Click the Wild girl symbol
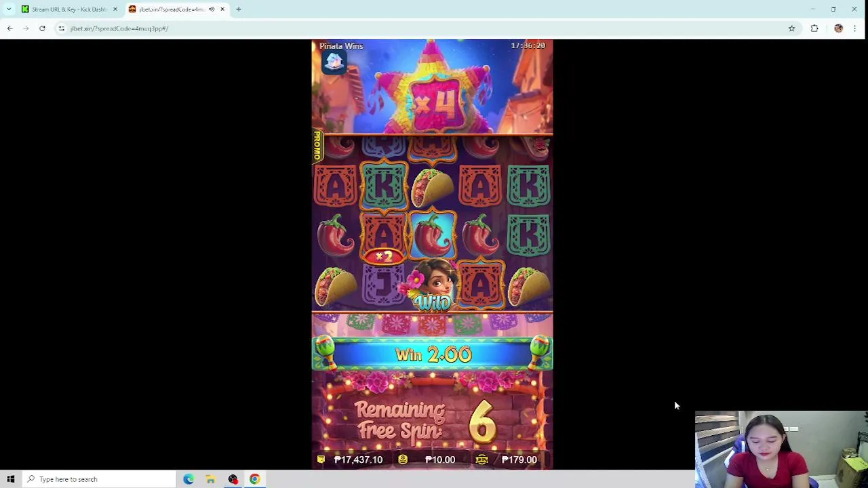868x488 pixels. [432, 285]
